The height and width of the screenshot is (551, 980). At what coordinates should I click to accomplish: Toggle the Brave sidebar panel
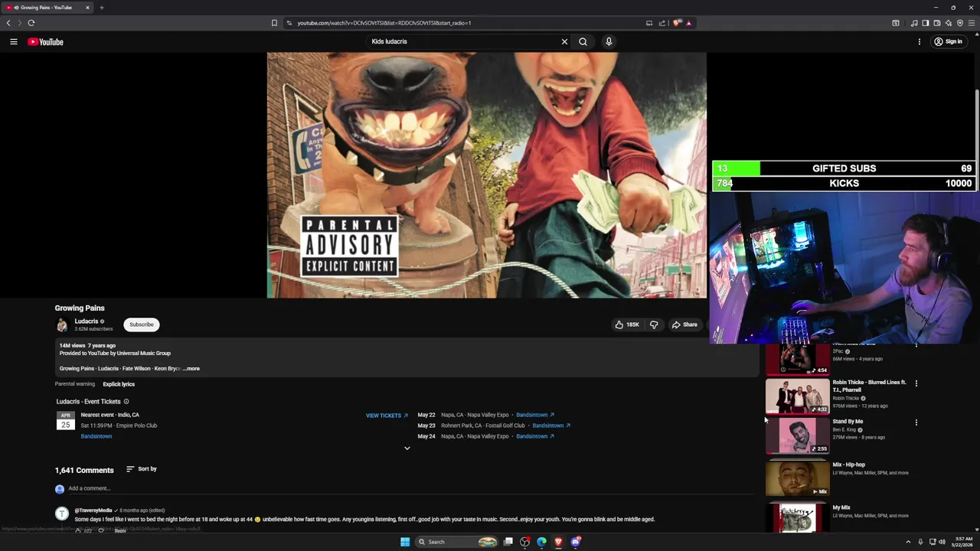[x=926, y=23]
